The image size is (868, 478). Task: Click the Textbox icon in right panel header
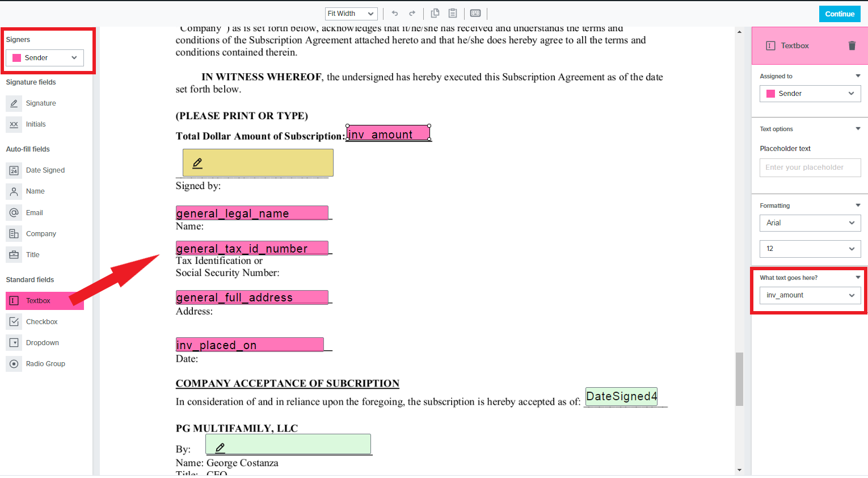point(770,45)
